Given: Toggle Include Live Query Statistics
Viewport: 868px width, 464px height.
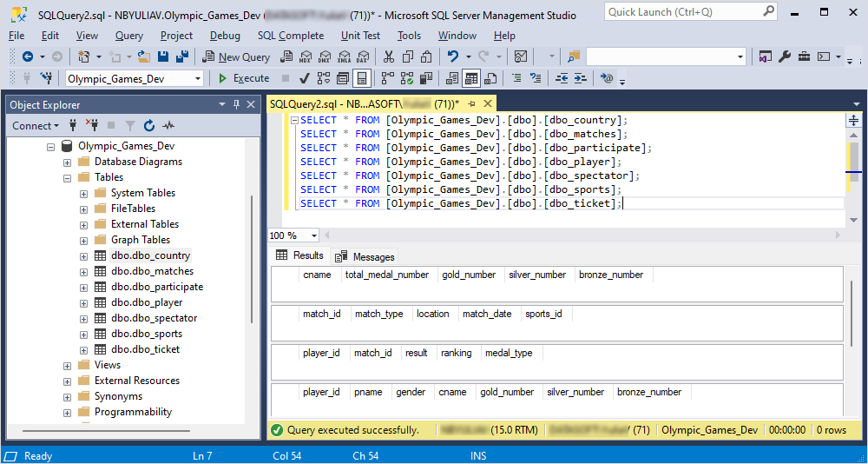Looking at the screenshot, I should click(x=407, y=78).
